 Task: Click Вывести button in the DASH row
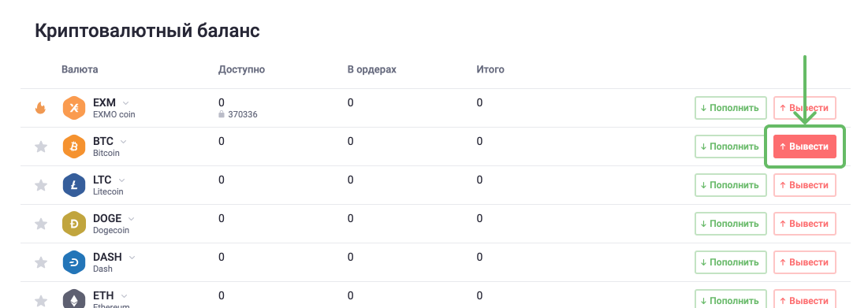pos(804,262)
